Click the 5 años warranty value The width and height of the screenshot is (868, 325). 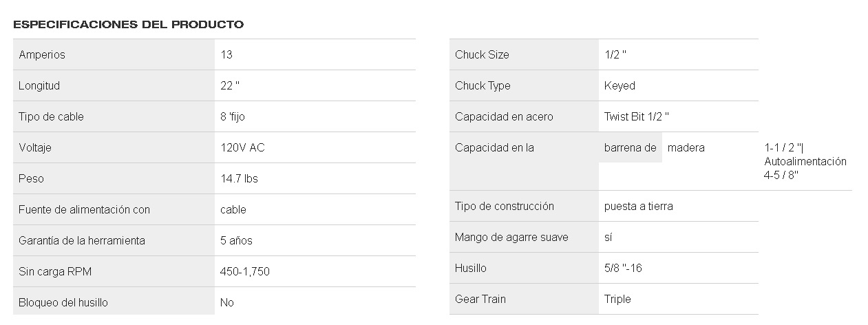point(236,240)
